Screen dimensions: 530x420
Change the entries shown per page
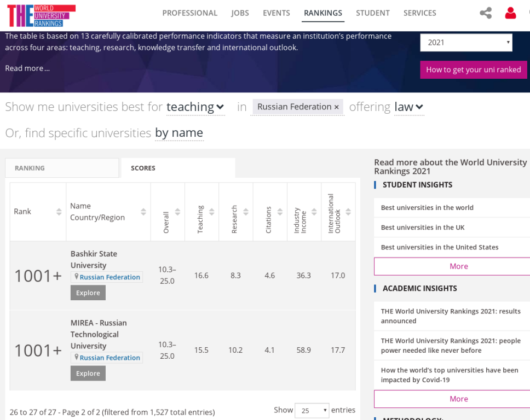tap(312, 410)
